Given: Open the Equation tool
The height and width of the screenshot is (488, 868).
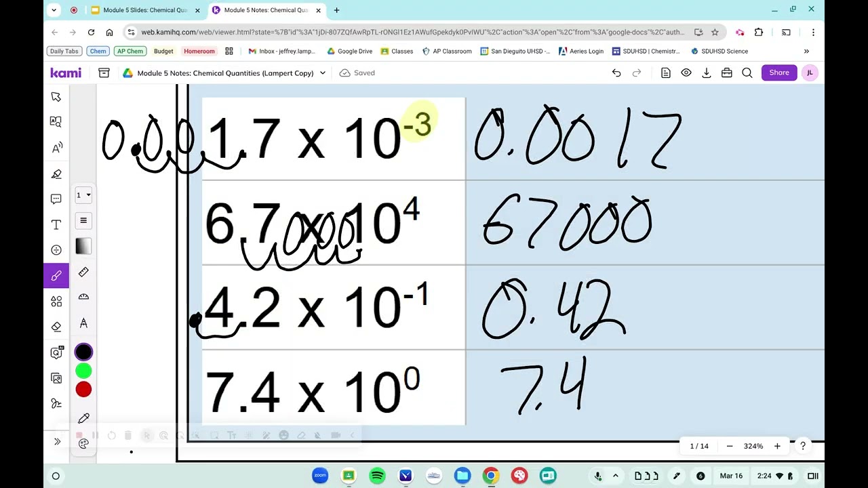Looking at the screenshot, I should 56,250.
